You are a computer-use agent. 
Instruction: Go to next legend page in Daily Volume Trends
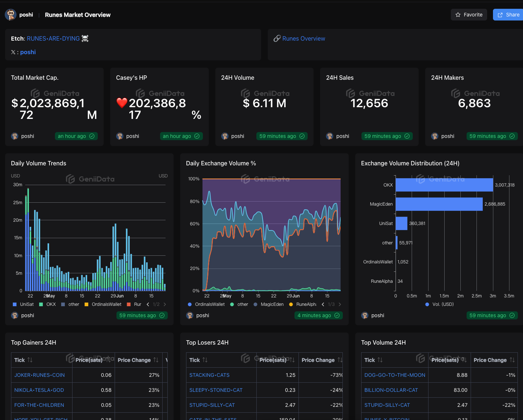tap(165, 304)
